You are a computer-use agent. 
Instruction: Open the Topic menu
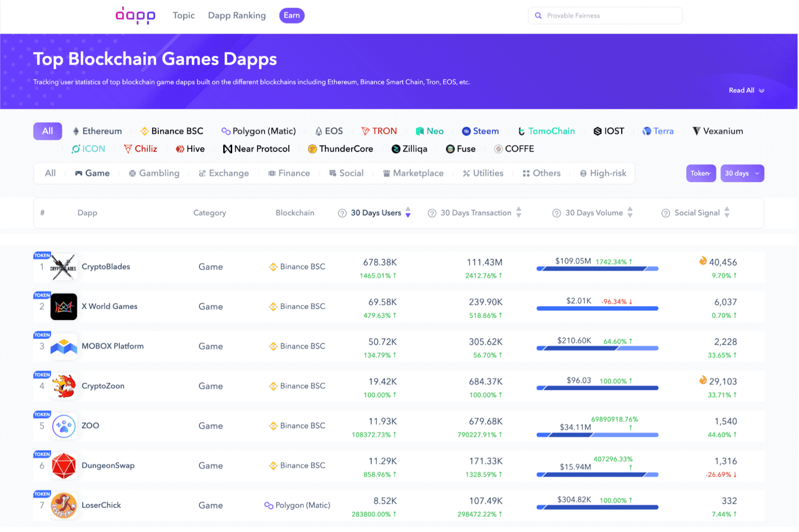[x=184, y=15]
